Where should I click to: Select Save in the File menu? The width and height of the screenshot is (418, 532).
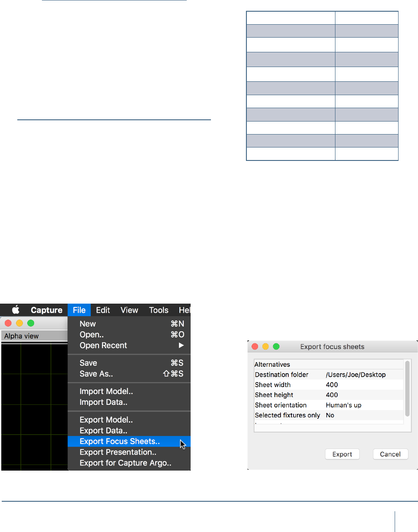click(x=129, y=363)
